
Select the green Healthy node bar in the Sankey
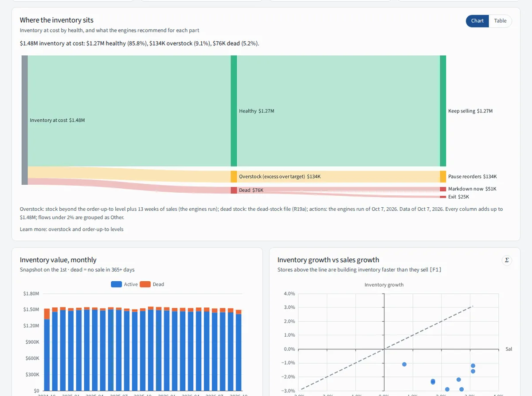pos(234,111)
